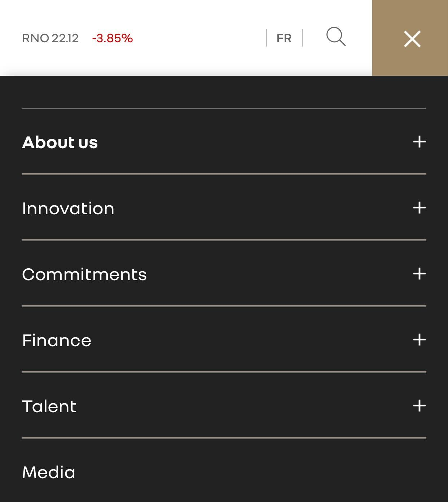Select the Innovation menu item
This screenshot has height=502, width=448.
(x=68, y=208)
